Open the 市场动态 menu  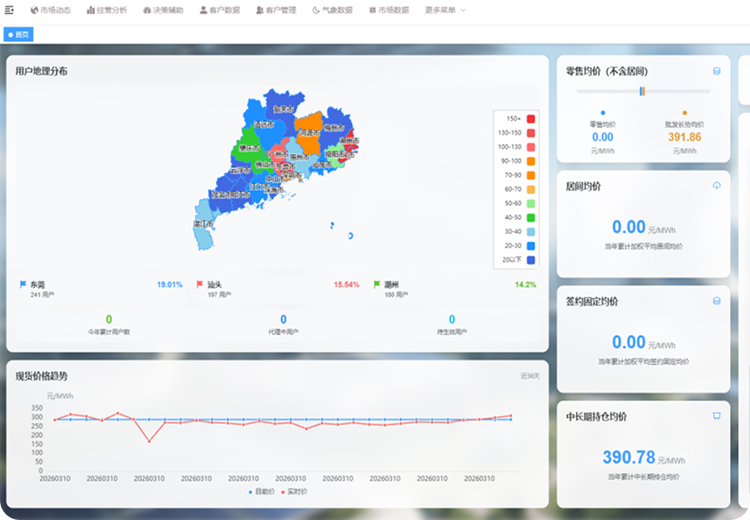point(51,10)
